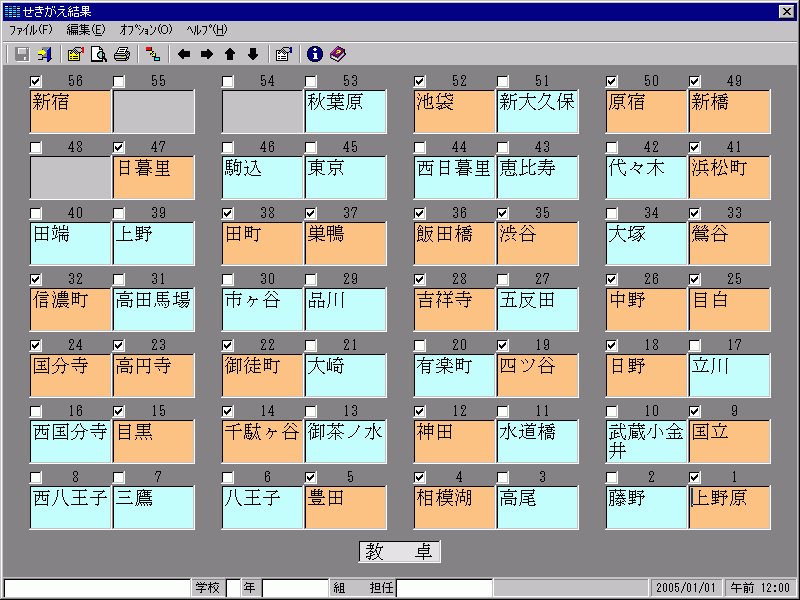
Task: Click the date 2005/01/01 in status bar
Action: tap(686, 588)
